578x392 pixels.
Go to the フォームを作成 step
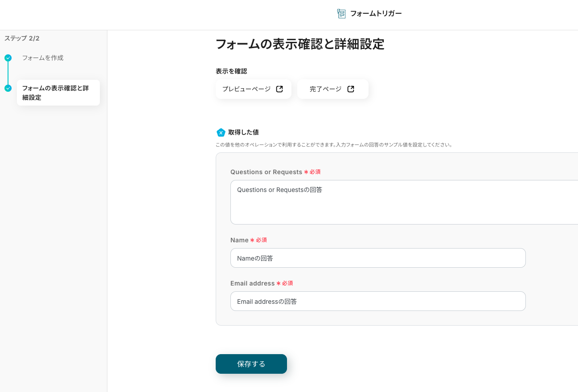(43, 58)
